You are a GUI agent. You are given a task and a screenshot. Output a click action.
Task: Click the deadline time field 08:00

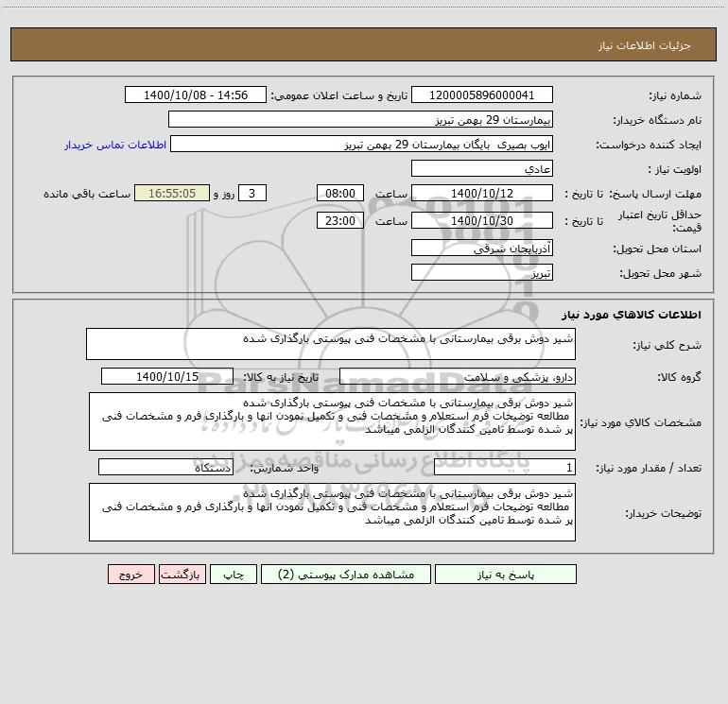coord(339,193)
